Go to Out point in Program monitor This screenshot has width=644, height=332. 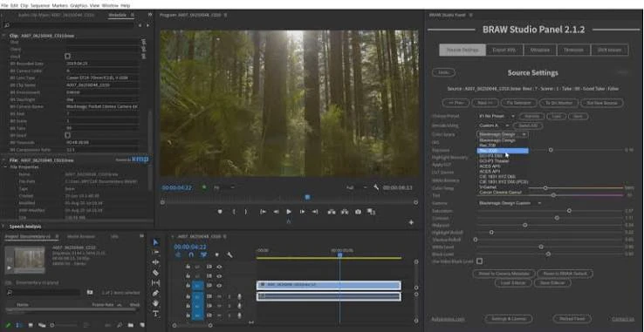coord(315,212)
